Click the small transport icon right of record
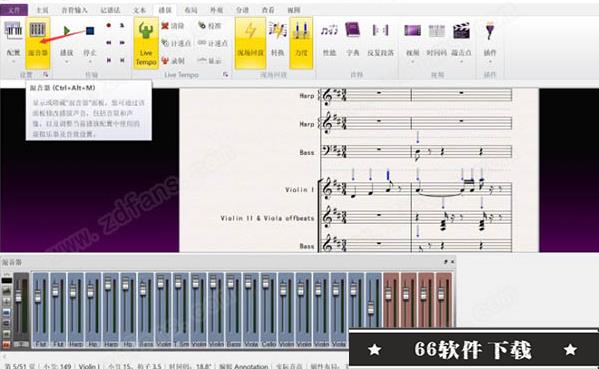 [x=122, y=25]
